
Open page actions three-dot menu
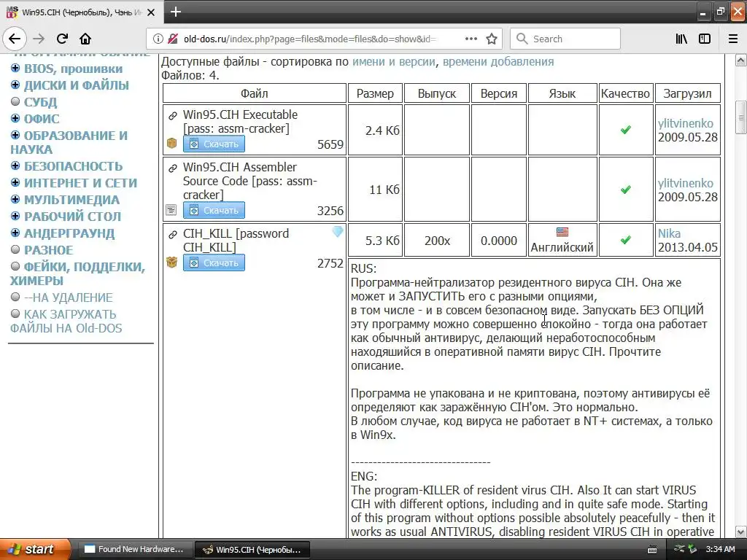click(x=471, y=39)
